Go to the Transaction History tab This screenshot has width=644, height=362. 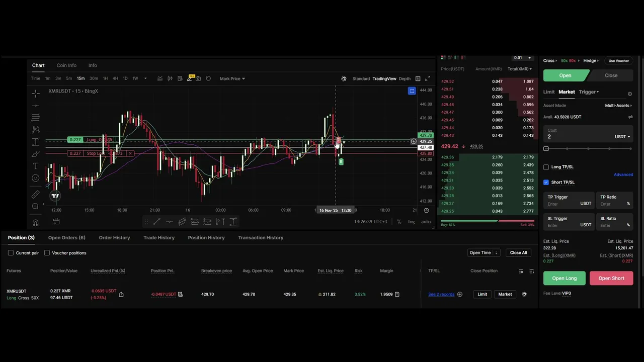pos(261,238)
